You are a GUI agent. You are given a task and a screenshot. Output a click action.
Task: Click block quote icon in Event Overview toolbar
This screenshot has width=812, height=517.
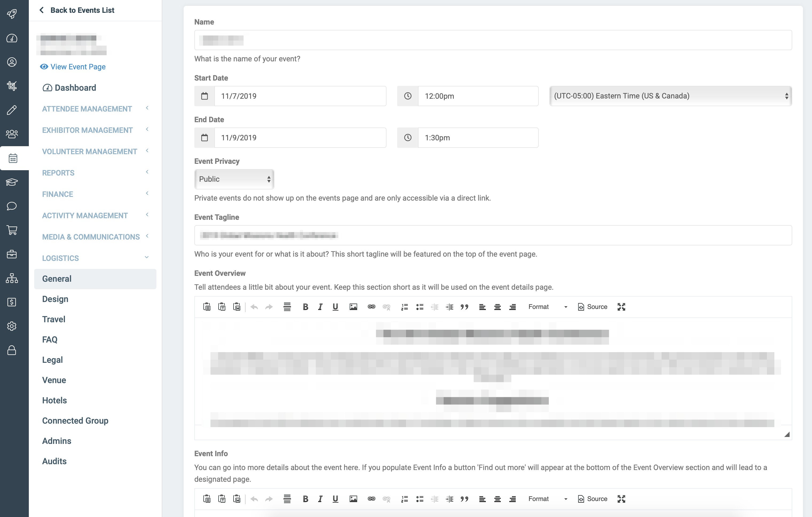[x=464, y=307]
